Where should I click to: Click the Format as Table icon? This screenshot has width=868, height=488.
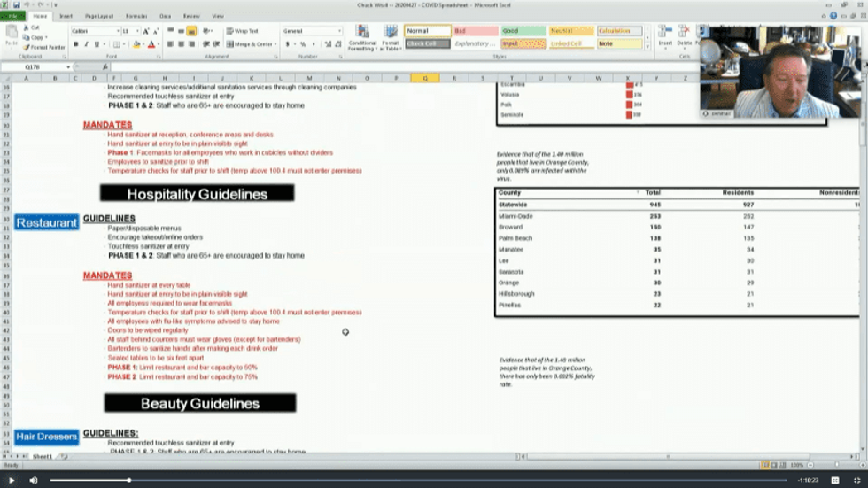pos(390,35)
